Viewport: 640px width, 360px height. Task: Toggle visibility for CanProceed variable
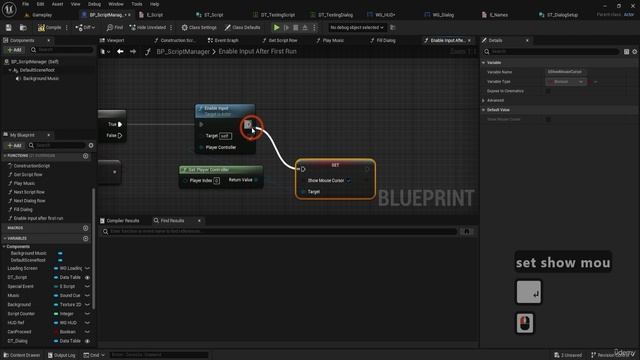(87, 332)
